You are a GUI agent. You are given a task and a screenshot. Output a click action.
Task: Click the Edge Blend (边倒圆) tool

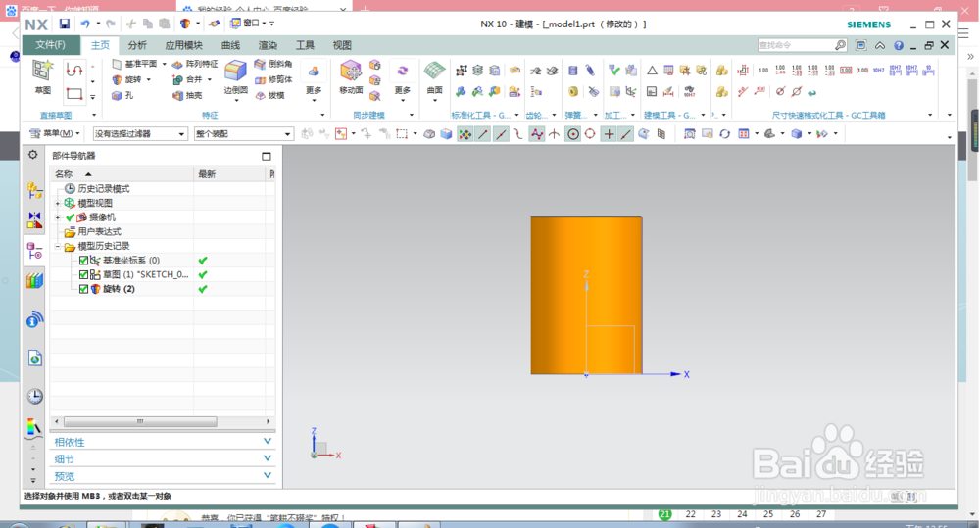click(235, 76)
